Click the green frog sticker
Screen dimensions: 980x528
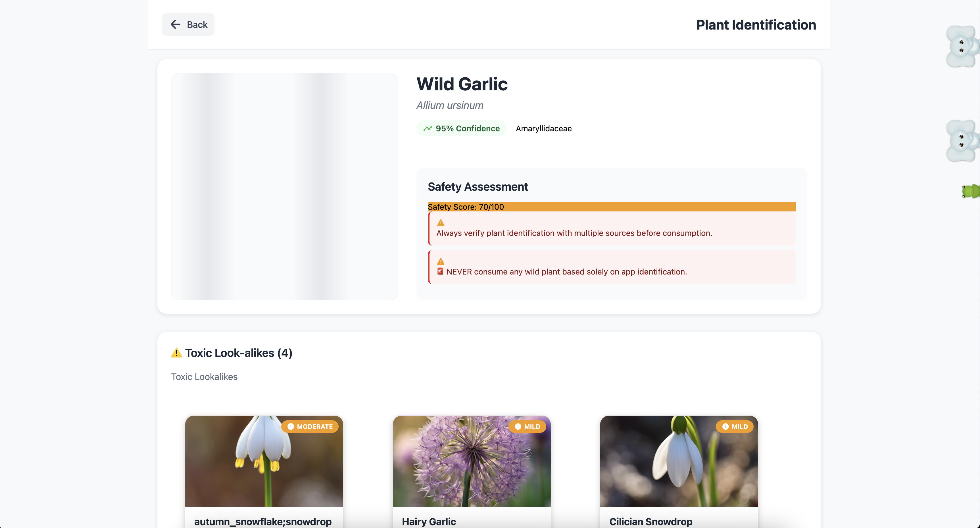coord(971,191)
